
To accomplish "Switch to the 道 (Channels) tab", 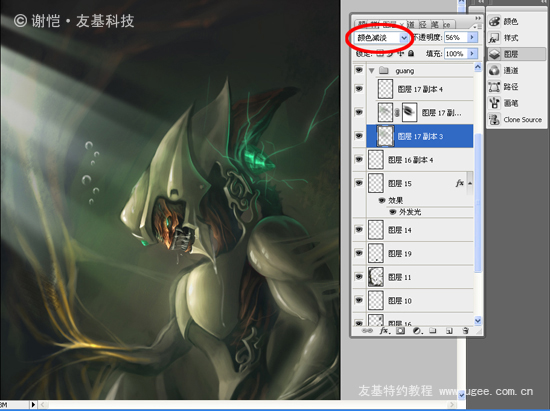I will coord(411,24).
